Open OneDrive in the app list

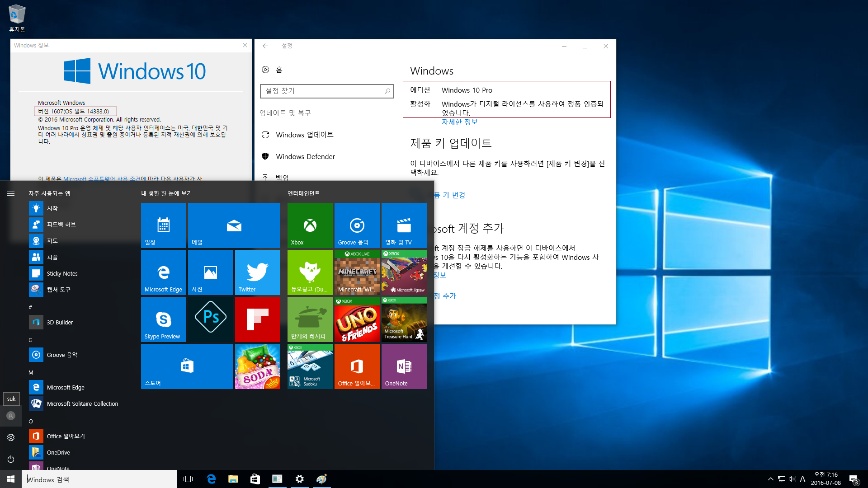79,452
